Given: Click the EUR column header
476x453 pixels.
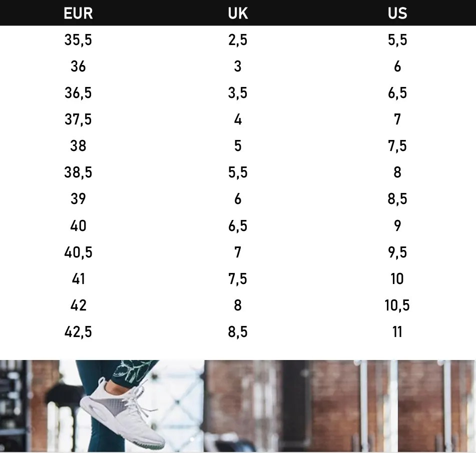Looking at the screenshot, I should pyautogui.click(x=78, y=13).
